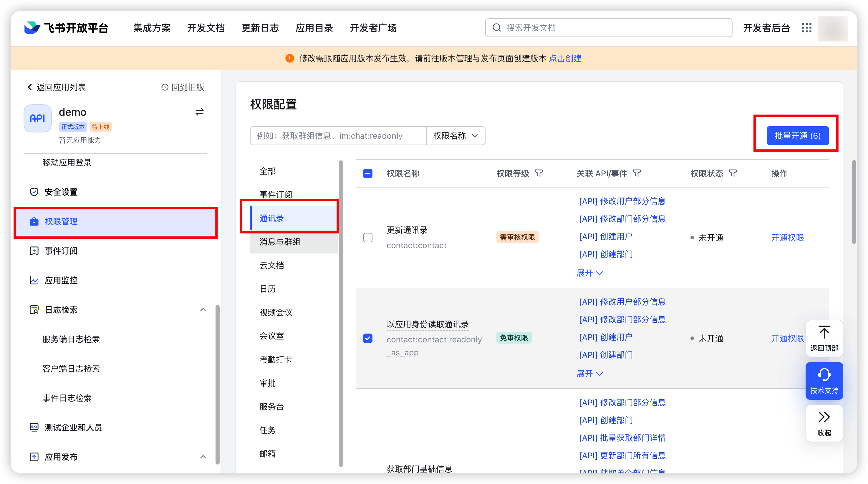
Task: Open the 开发者广场 top menu
Action: [373, 28]
